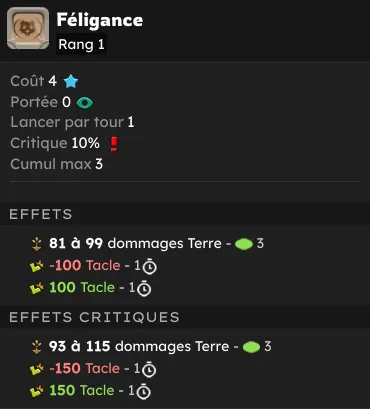
Task: Click the blue star cost icon
Action: coord(71,81)
